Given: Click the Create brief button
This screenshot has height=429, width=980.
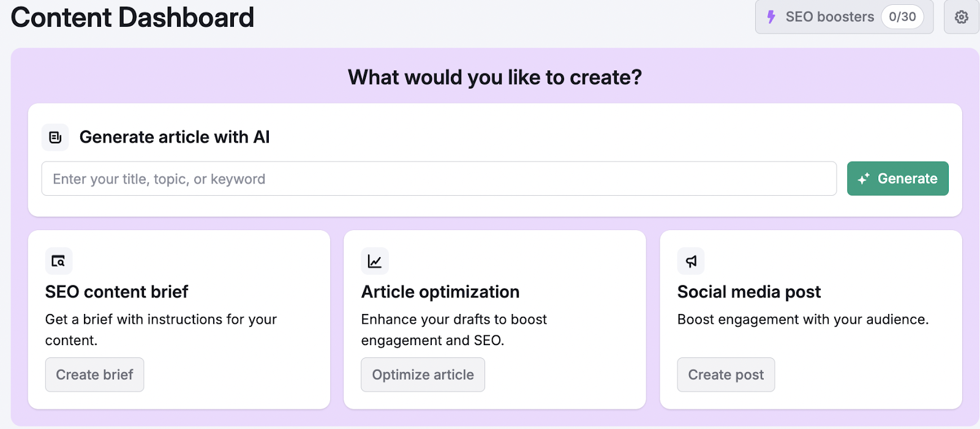Looking at the screenshot, I should click(94, 375).
